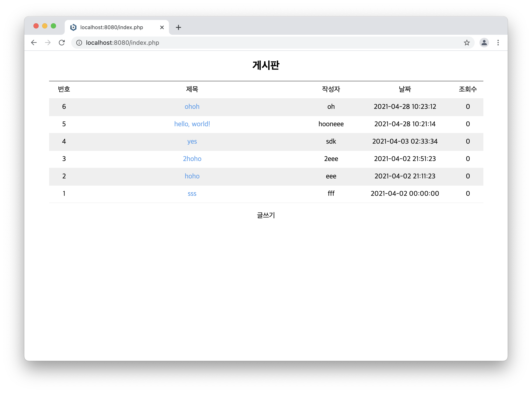Open the 'ohoh' post link

192,107
